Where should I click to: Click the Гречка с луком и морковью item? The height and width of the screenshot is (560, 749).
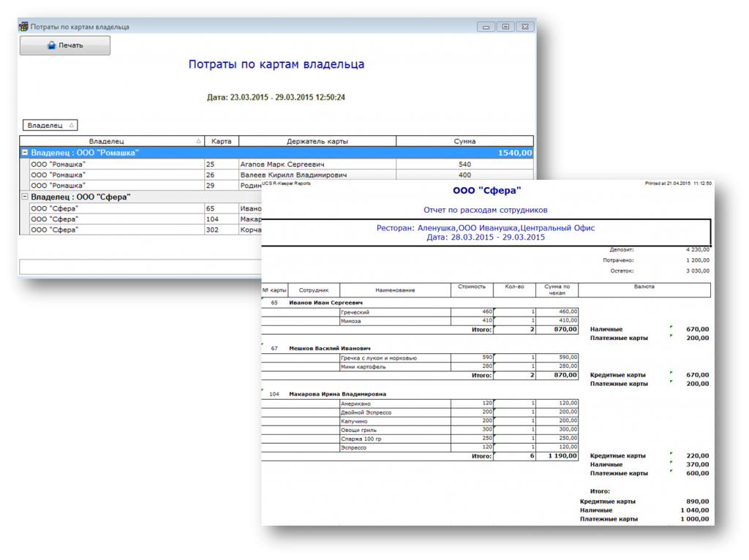395,358
